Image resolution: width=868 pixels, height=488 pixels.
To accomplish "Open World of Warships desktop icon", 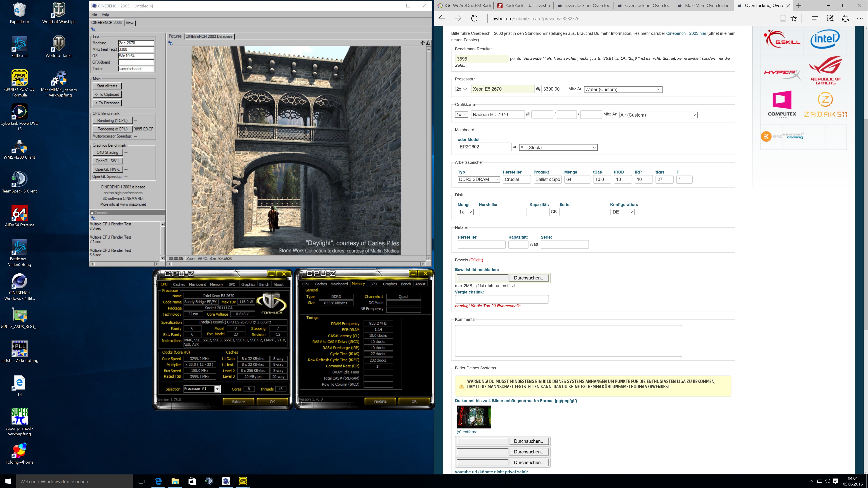I will 59,13.
